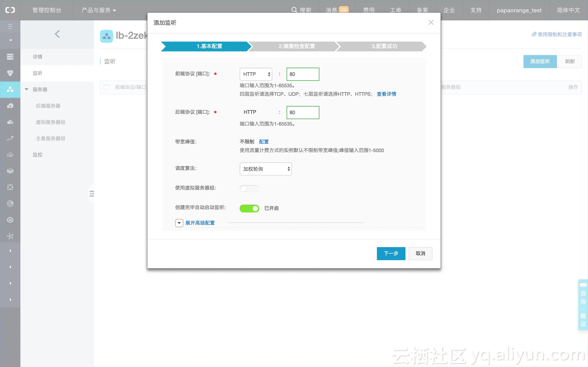Check the listener table header checkbox
The image size is (588, 367).
106,87
